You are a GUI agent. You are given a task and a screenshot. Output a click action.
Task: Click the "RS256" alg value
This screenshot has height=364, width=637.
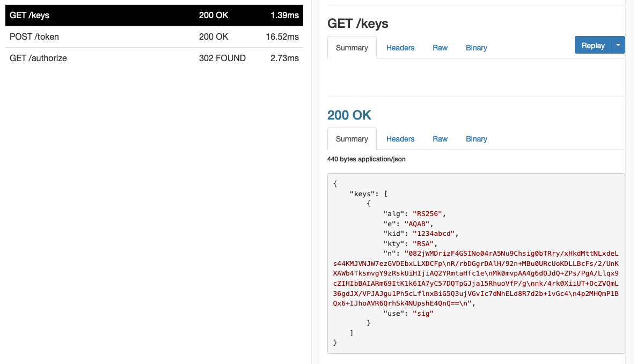[427, 214]
